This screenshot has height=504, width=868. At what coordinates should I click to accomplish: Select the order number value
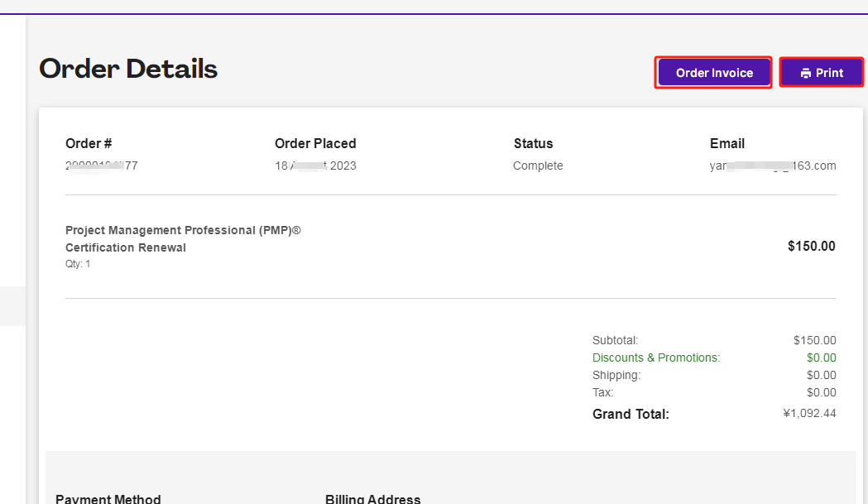(102, 166)
